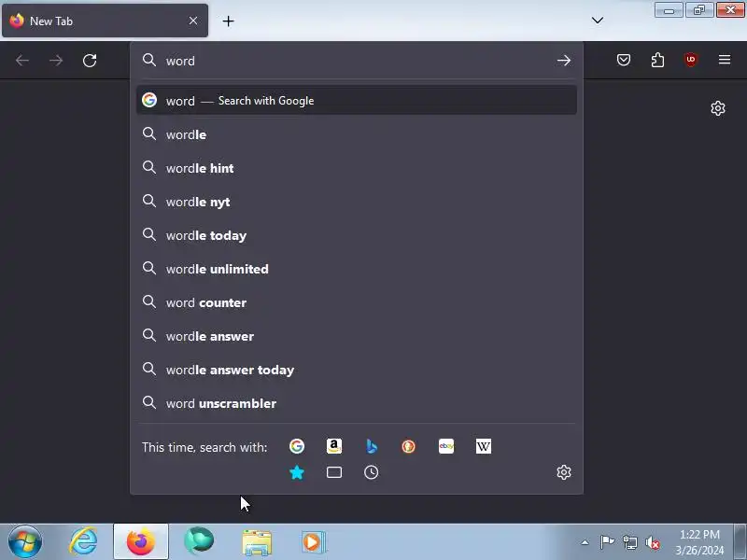Click the go arrow in address bar
The image size is (747, 560).
click(564, 61)
